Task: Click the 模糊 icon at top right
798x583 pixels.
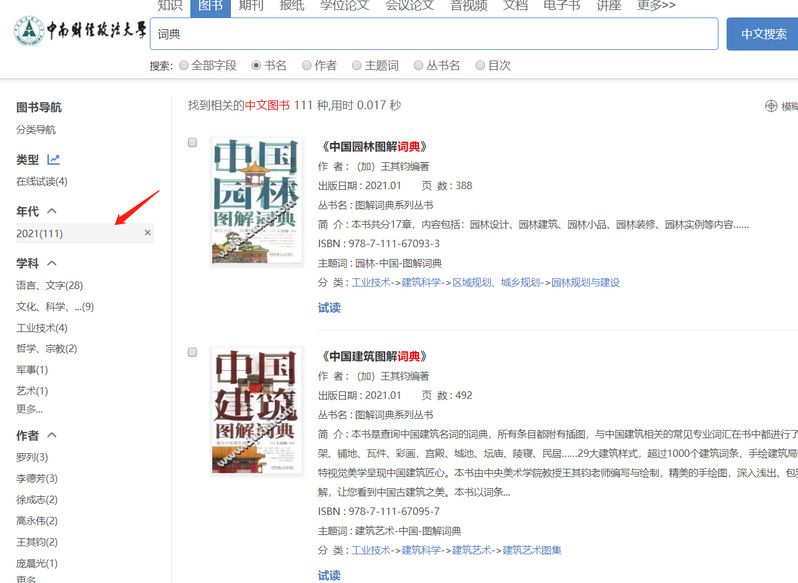Action: pyautogui.click(x=771, y=106)
